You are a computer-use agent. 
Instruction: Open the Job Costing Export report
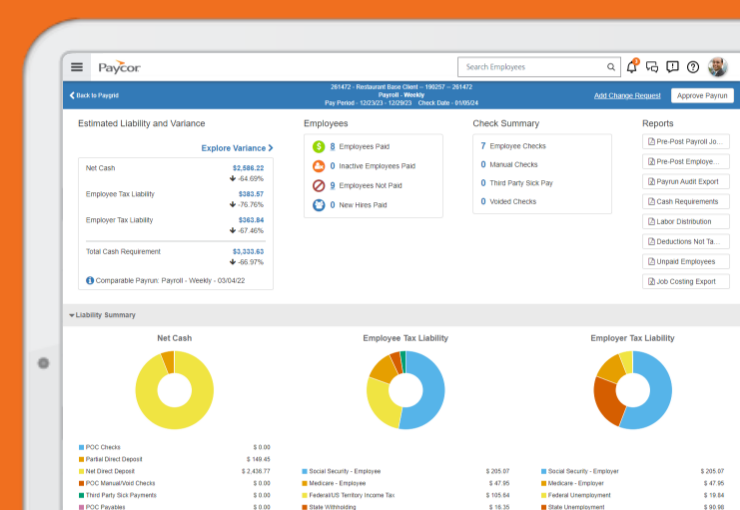point(686,281)
